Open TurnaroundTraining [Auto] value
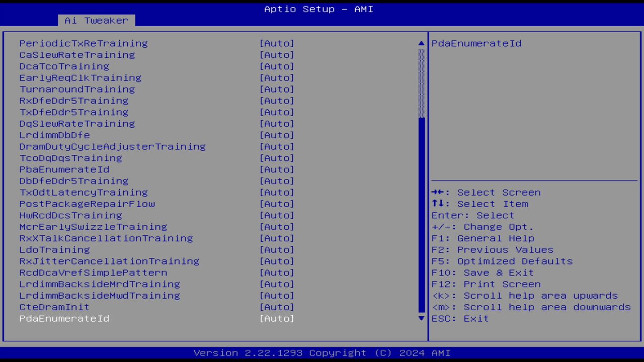Screen dimensions: 644x362 click(x=277, y=89)
